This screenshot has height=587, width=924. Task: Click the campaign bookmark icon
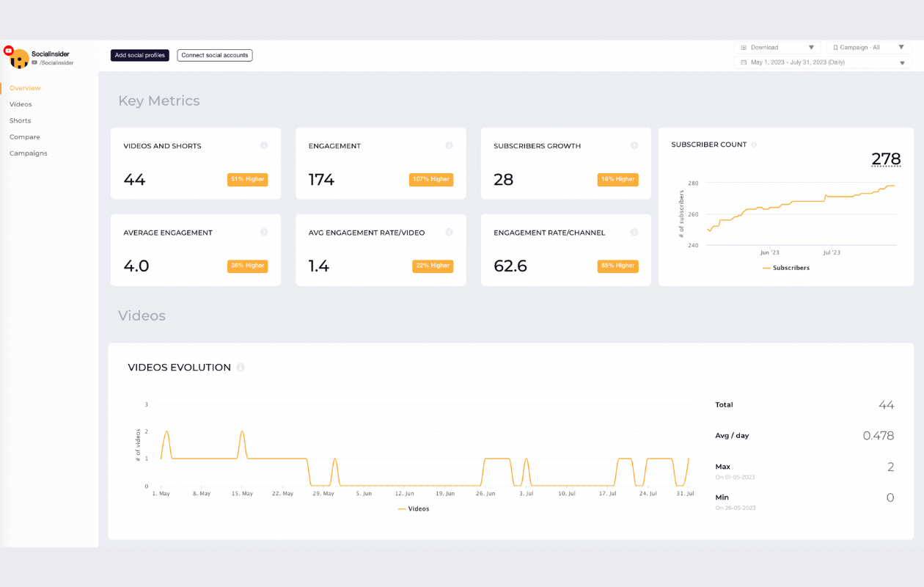point(835,47)
